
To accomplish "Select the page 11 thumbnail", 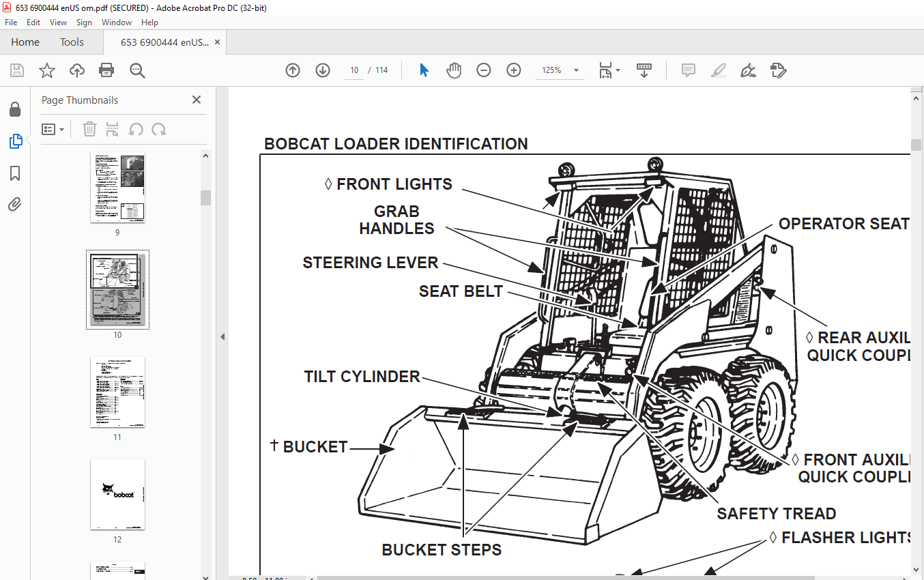I will (117, 392).
